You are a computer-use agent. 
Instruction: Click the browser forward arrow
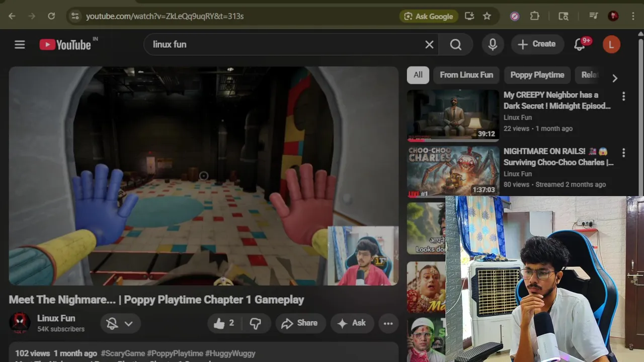click(x=32, y=16)
